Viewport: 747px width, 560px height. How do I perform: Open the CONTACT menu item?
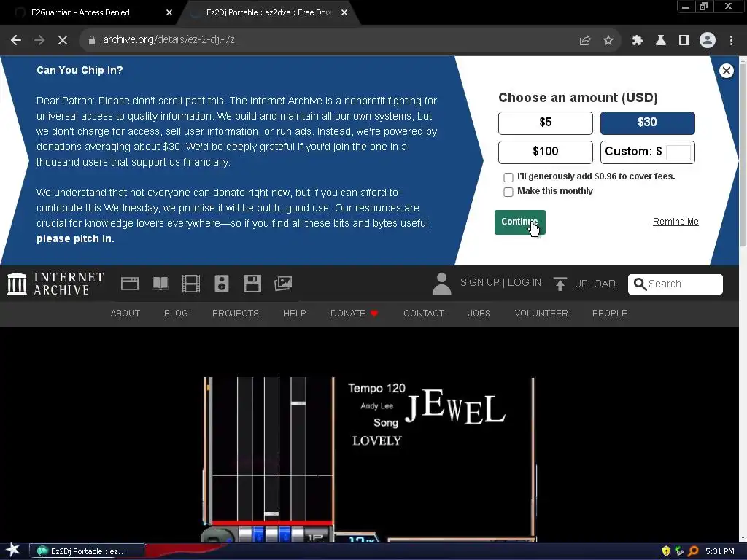click(424, 314)
